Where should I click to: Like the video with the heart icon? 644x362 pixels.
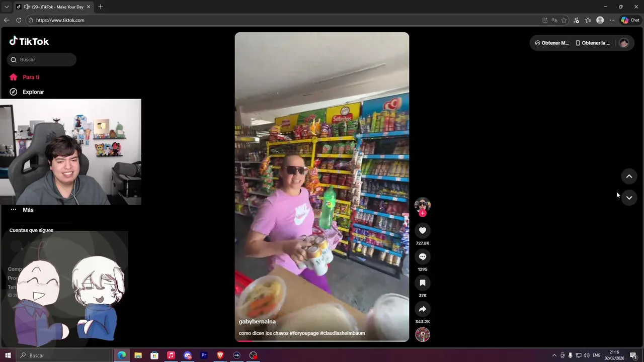point(423,231)
